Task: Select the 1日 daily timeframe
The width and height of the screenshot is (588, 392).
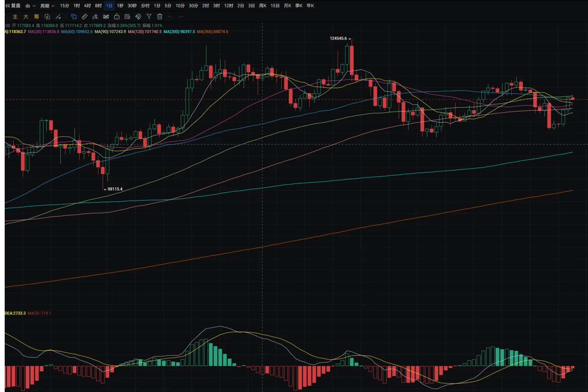Action: (x=109, y=6)
